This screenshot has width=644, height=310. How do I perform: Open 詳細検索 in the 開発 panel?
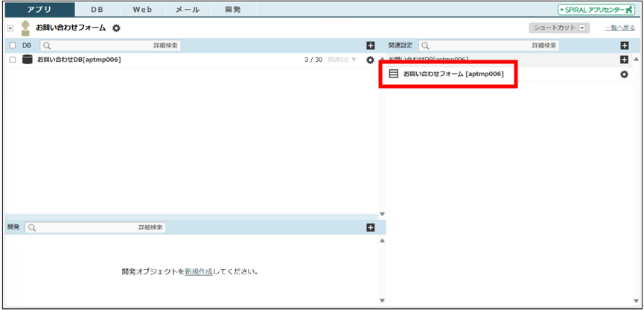pos(150,227)
